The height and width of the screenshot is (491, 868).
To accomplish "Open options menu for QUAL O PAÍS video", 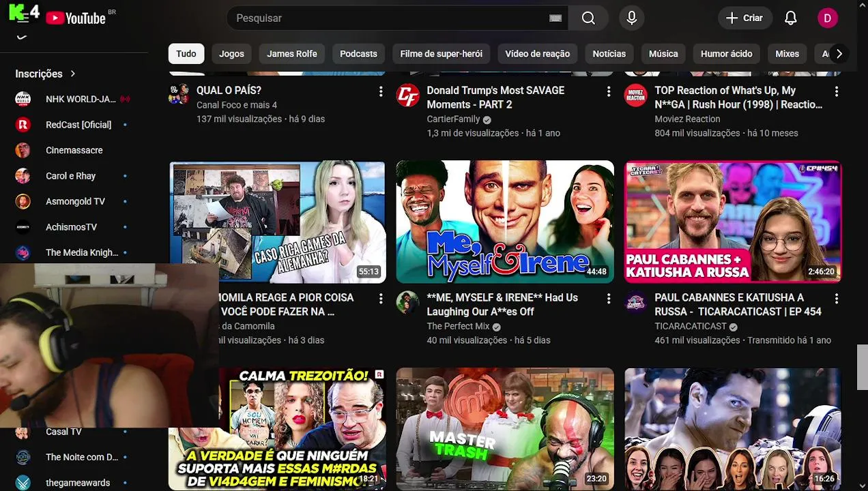I will [x=381, y=91].
